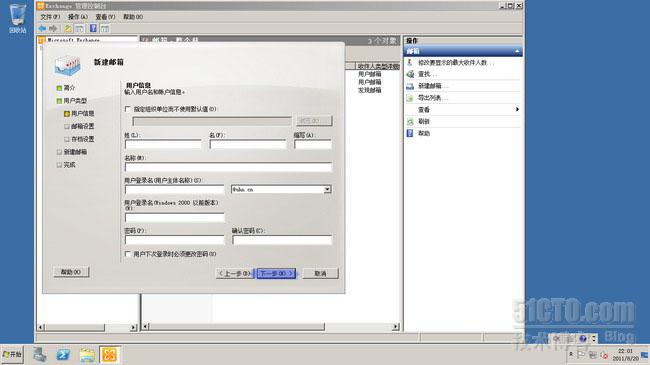The height and width of the screenshot is (365, 650).
Task: Launch PowerShell from the taskbar
Action: [63, 355]
